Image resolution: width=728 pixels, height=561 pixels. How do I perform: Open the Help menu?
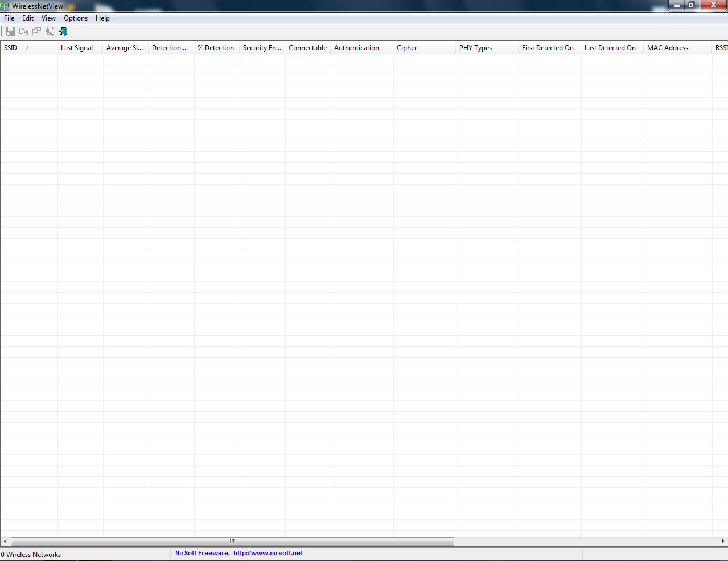[102, 18]
